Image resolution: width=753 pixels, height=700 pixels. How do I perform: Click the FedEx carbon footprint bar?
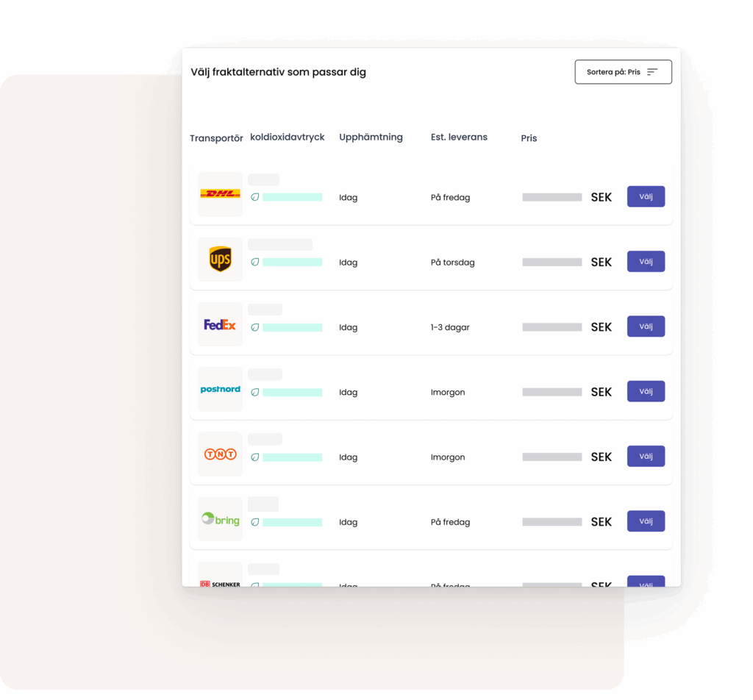coord(293,327)
